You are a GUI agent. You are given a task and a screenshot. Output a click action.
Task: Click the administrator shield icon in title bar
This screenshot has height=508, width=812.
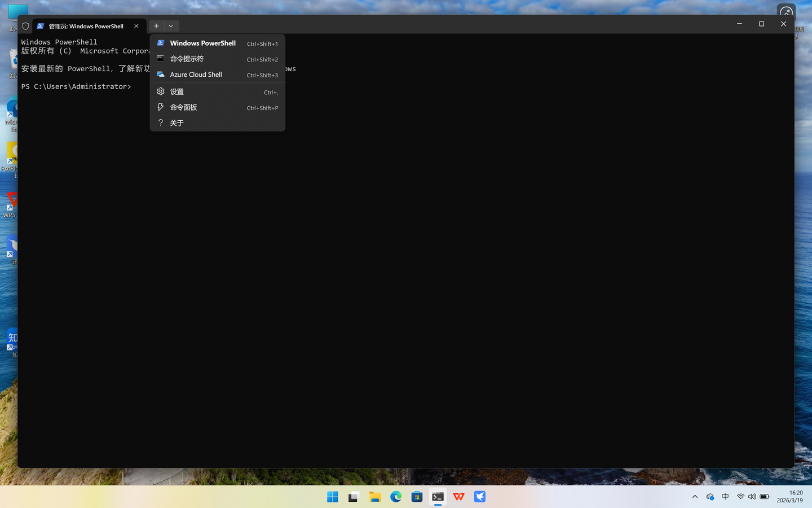[x=25, y=26]
